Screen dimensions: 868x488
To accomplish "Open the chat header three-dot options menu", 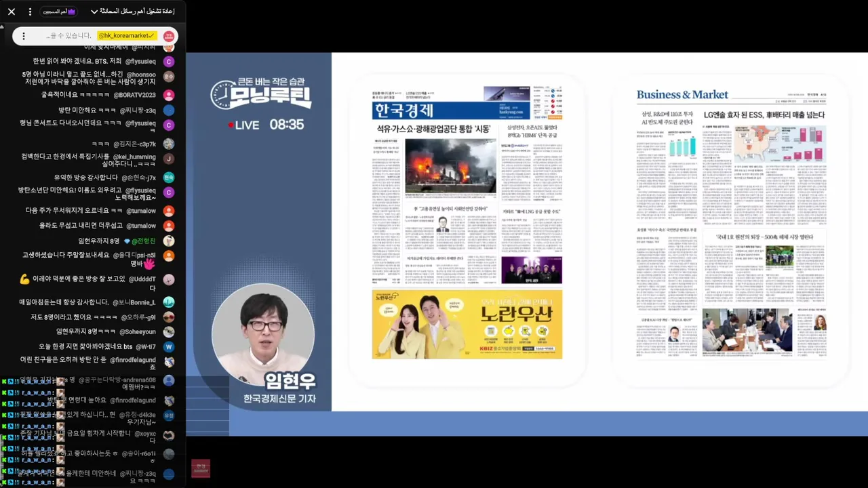I will pos(30,12).
